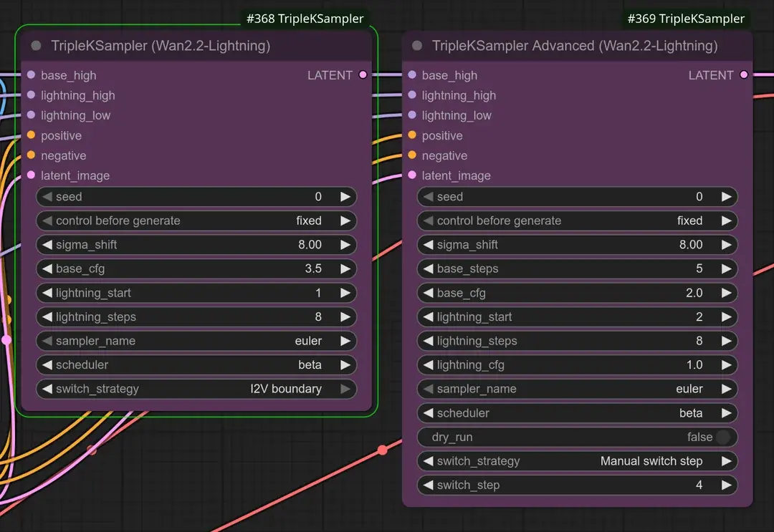
Task: Collapse the TripleKSampler node via its gray dot
Action: [x=36, y=46]
